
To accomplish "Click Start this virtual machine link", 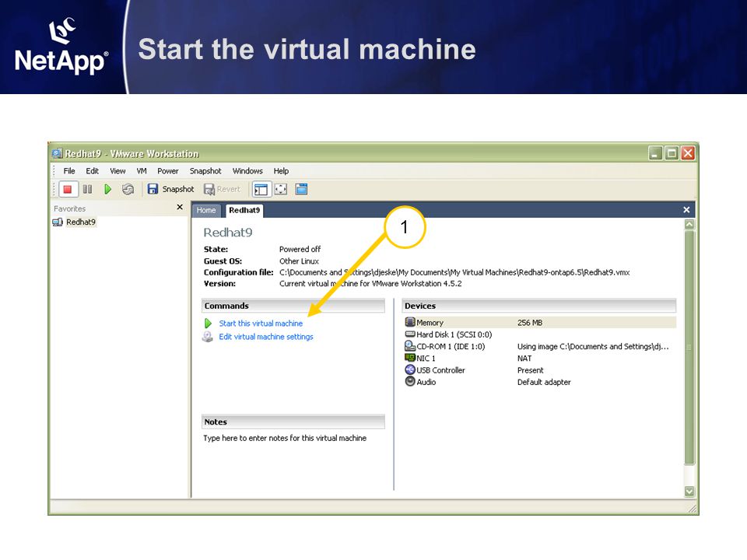I will [x=261, y=324].
